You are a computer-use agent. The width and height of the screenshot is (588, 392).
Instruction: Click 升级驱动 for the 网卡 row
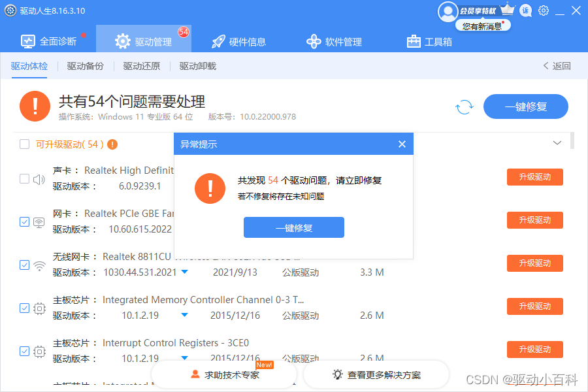tap(534, 220)
